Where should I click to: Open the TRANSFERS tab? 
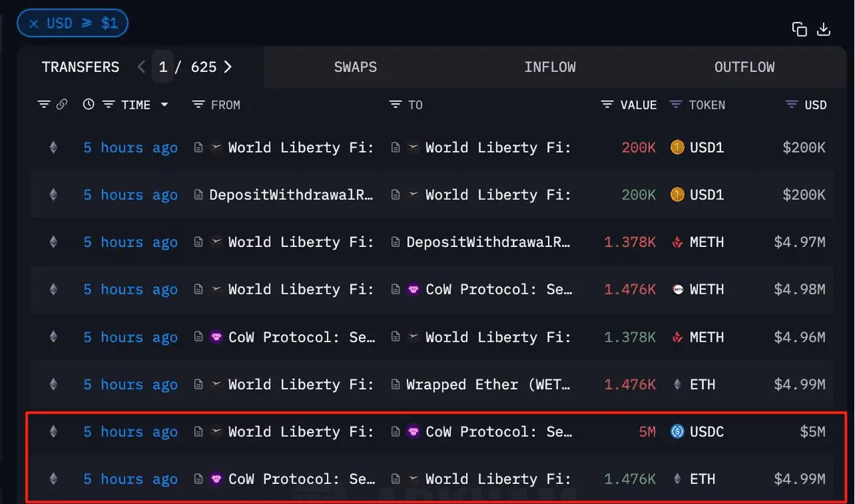(x=81, y=67)
